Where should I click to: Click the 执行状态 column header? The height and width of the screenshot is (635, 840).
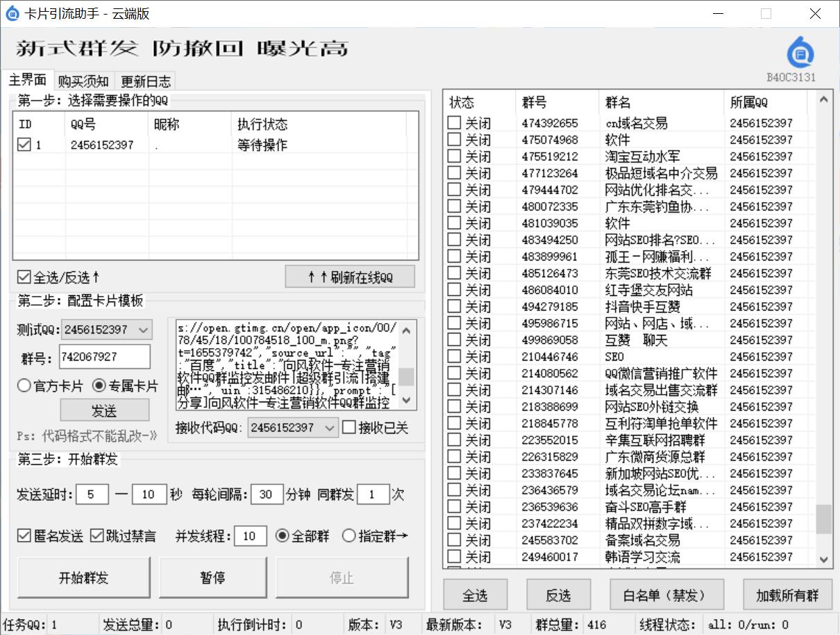[319, 124]
